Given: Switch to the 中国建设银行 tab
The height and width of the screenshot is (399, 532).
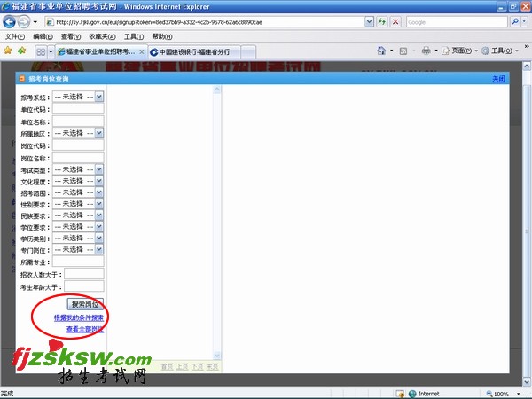Looking at the screenshot, I should tap(188, 51).
